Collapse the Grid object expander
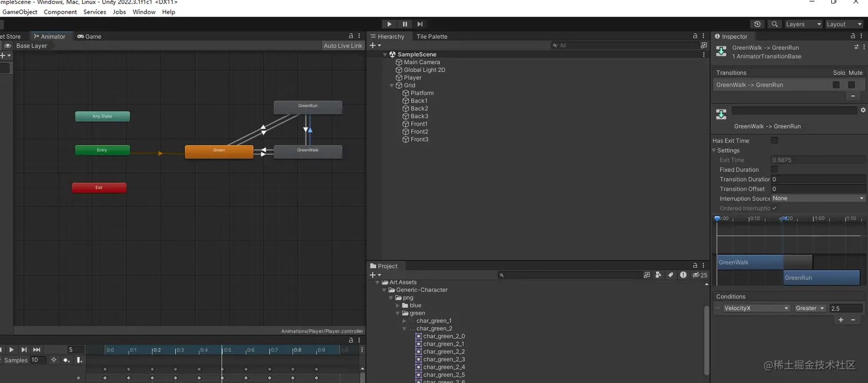This screenshot has width=868, height=383. pyautogui.click(x=392, y=85)
